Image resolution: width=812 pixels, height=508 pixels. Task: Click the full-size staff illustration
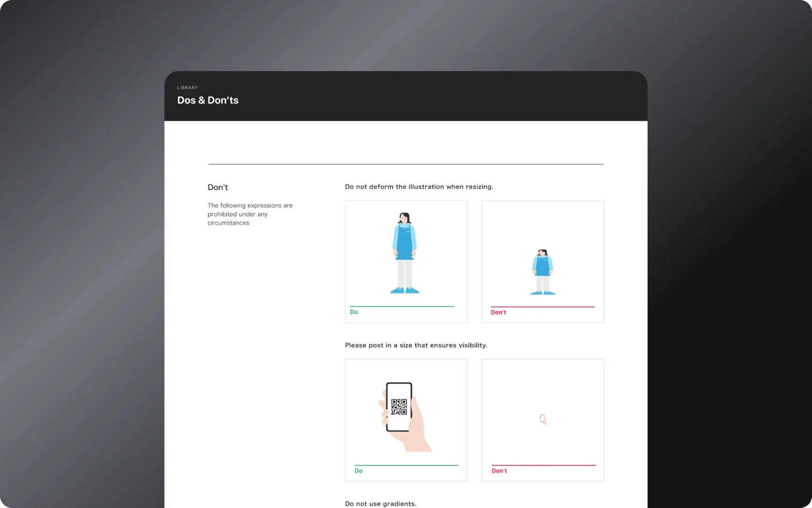404,253
